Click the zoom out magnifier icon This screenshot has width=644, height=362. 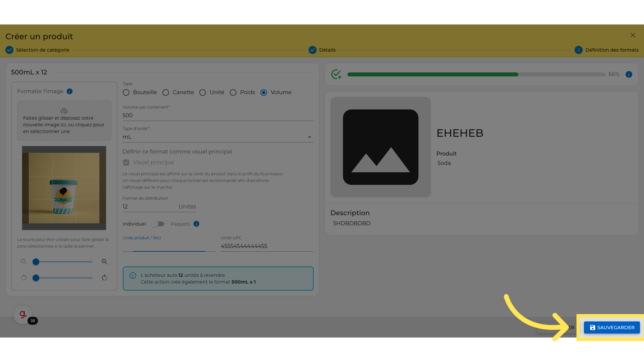[x=23, y=261]
